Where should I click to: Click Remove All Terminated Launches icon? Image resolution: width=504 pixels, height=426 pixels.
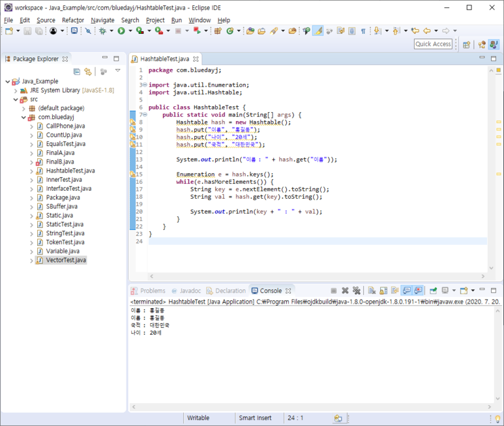(x=357, y=291)
